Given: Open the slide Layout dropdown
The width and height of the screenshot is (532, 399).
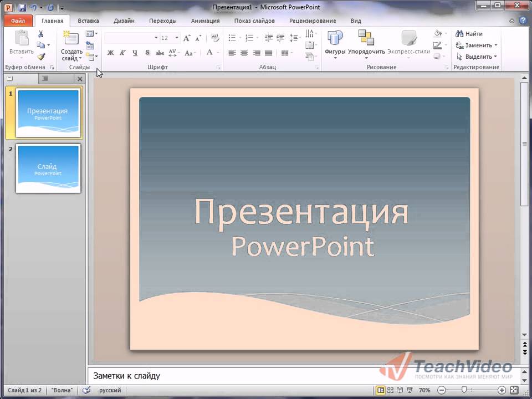Looking at the screenshot, I should (x=91, y=34).
